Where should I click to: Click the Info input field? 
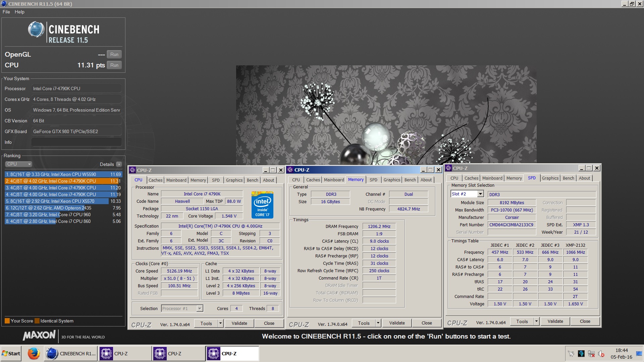(x=76, y=142)
